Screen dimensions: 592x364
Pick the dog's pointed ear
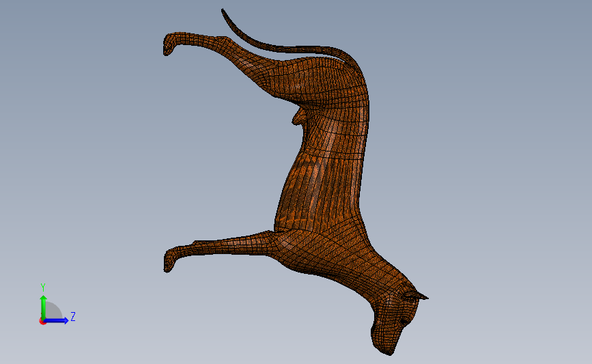[x=417, y=294]
